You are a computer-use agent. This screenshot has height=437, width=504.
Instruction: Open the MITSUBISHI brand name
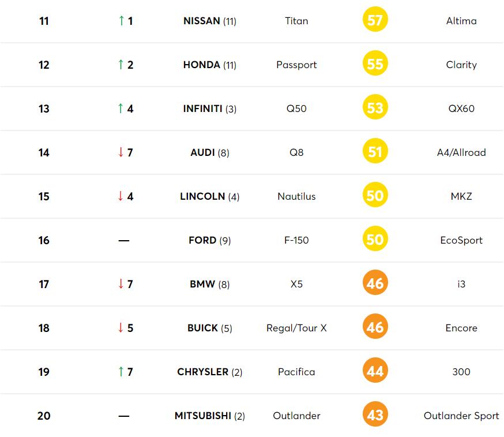[x=202, y=416]
